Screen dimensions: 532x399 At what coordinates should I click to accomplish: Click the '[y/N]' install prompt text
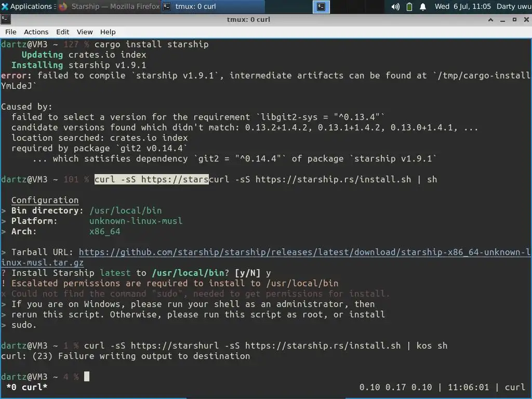click(247, 273)
